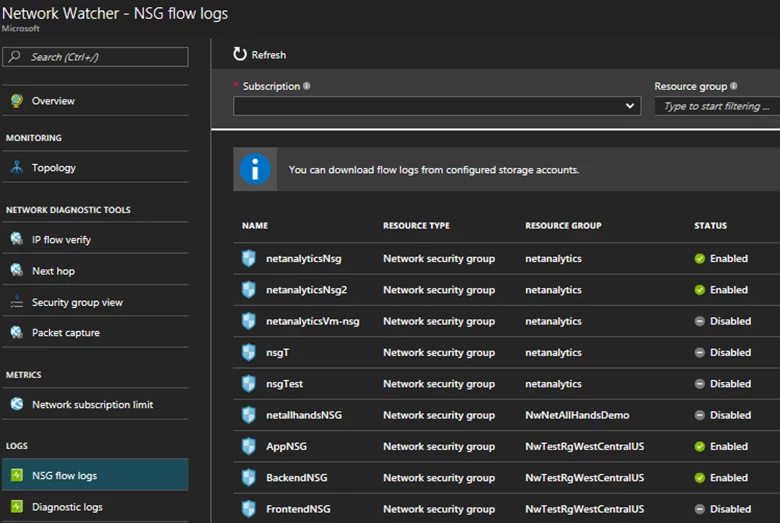Image resolution: width=780 pixels, height=523 pixels.
Task: Open the Topology menu item
Action: tap(95, 167)
